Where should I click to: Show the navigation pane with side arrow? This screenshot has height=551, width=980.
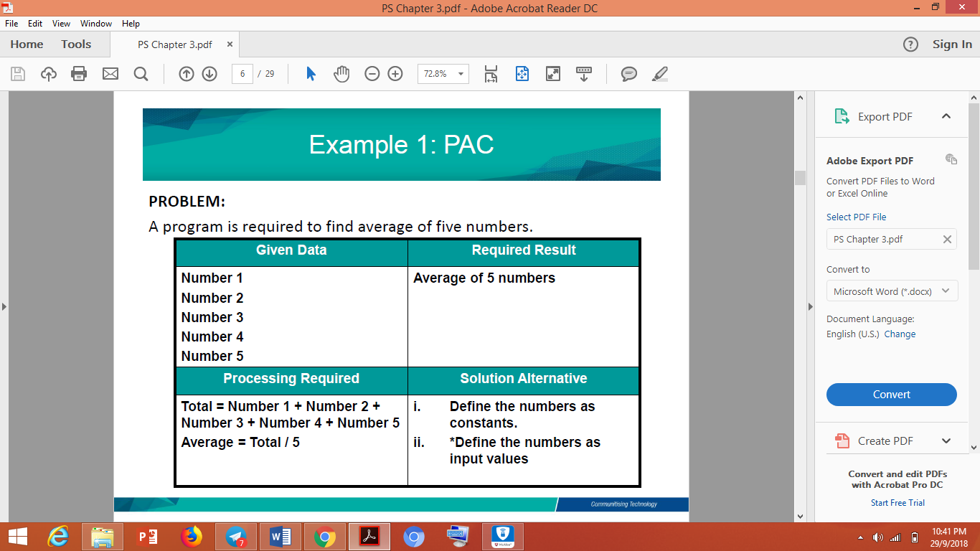[6, 305]
